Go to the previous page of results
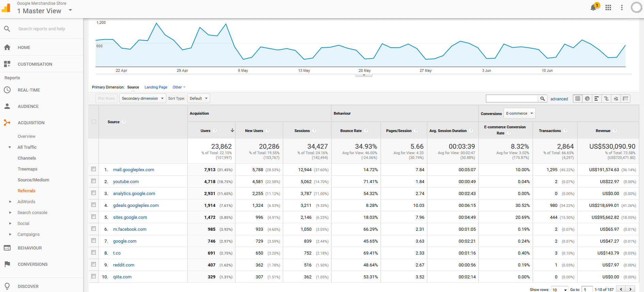Viewport: 644px width, 292px height. [621, 289]
